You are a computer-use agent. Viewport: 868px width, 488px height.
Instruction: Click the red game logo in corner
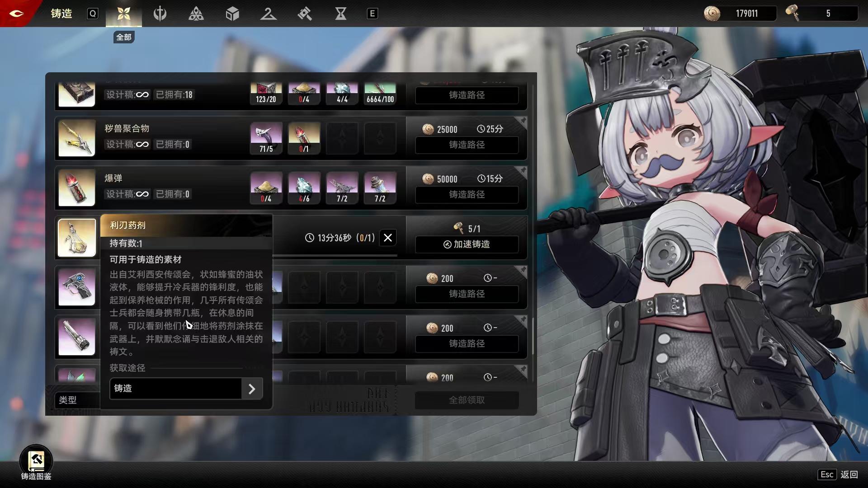point(16,13)
